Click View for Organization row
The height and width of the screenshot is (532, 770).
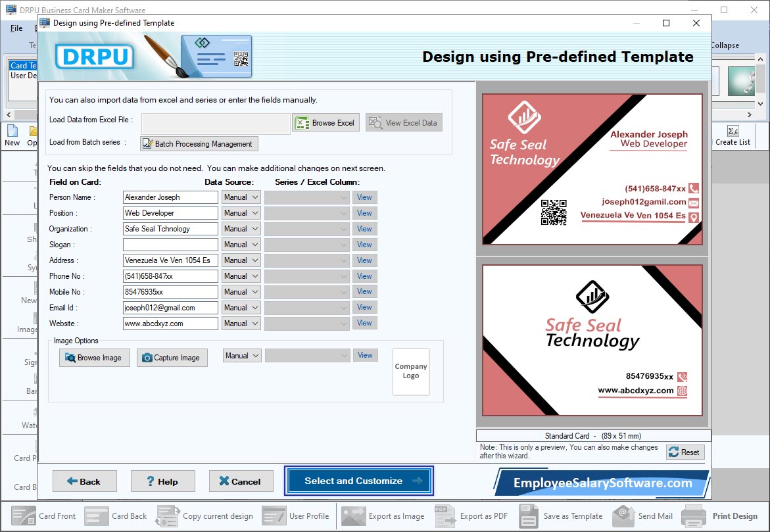click(x=364, y=229)
